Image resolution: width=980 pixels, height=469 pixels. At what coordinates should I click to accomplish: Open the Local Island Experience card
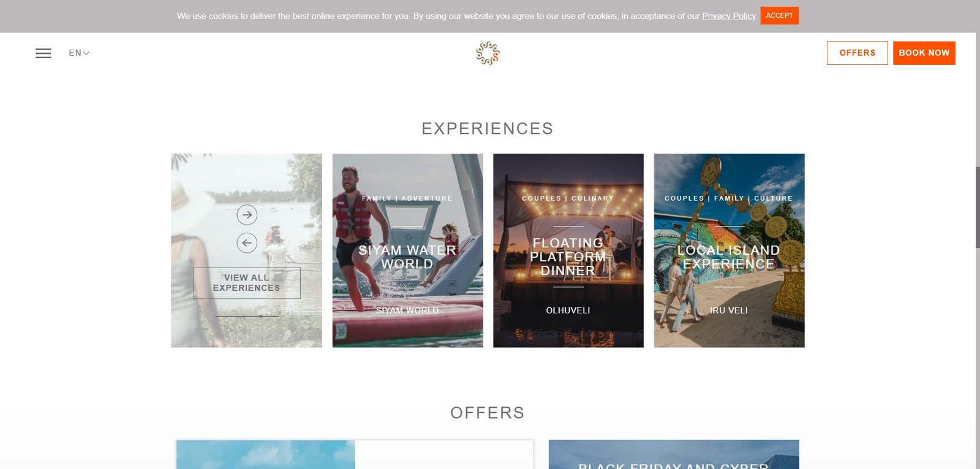pos(729,250)
